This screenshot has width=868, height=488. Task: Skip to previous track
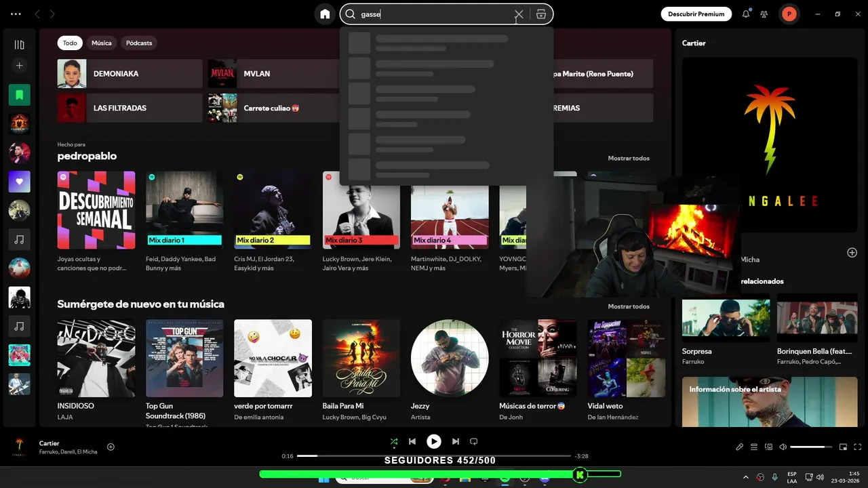click(412, 441)
